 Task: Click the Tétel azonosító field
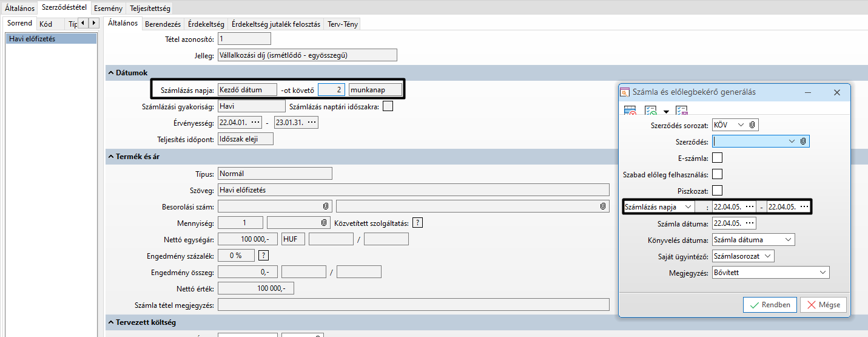pyautogui.click(x=244, y=39)
